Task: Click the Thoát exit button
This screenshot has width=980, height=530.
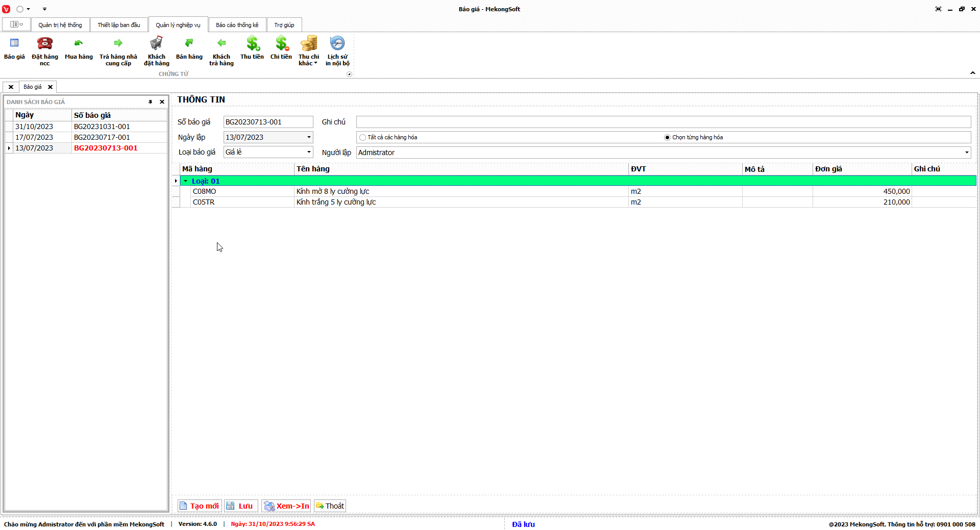Action: click(x=330, y=506)
